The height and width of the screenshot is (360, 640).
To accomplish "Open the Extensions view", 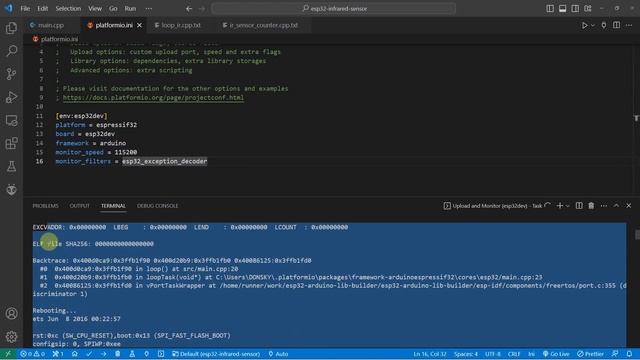I will [x=11, y=143].
